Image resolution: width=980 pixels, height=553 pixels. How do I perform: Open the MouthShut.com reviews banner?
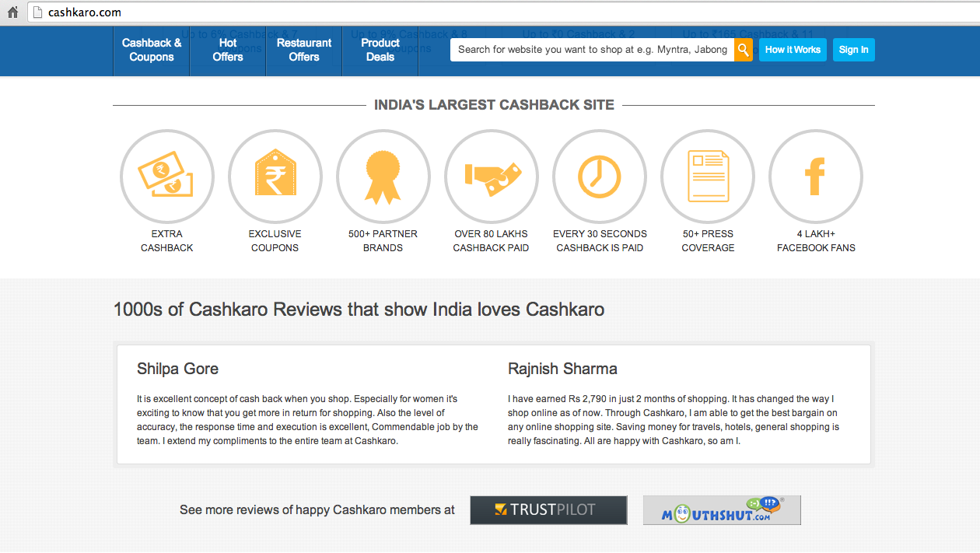pos(722,510)
